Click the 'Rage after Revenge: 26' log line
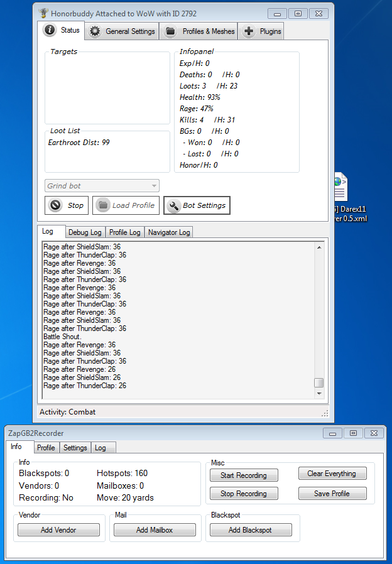The image size is (392, 564). [x=80, y=369]
